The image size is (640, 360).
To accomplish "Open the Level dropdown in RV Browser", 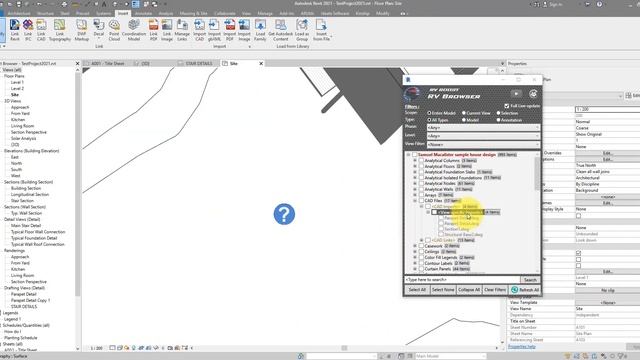I will pyautogui.click(x=483, y=136).
